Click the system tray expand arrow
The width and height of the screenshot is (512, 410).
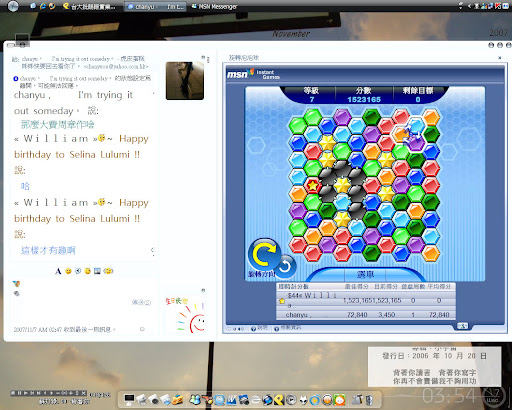[469, 6]
